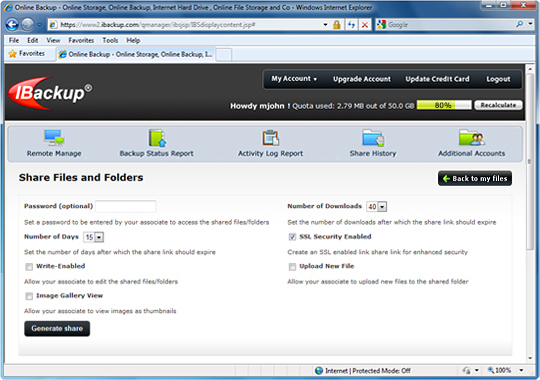Open the Tools menu
Image resolution: width=540 pixels, height=380 pixels.
110,40
